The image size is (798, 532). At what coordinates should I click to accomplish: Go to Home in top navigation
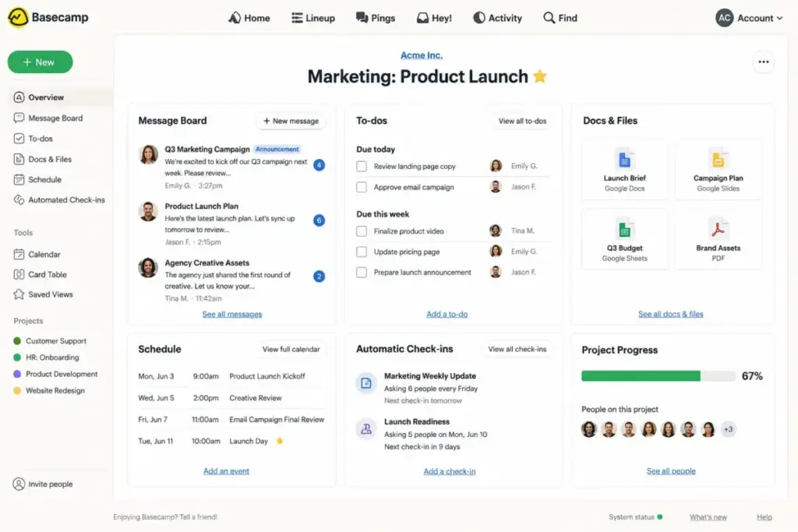click(x=249, y=19)
